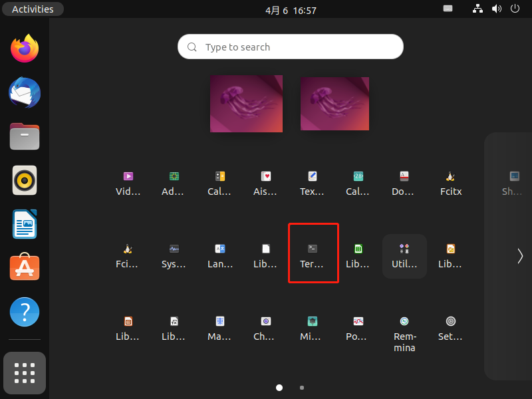Select the left workspace thumbnail
The image size is (532, 399).
tap(246, 104)
